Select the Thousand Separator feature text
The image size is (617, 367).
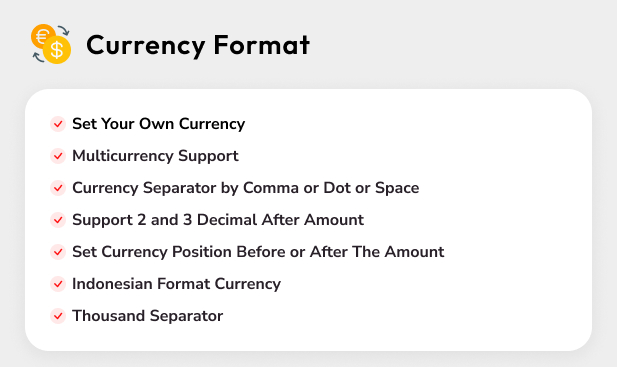[148, 316]
